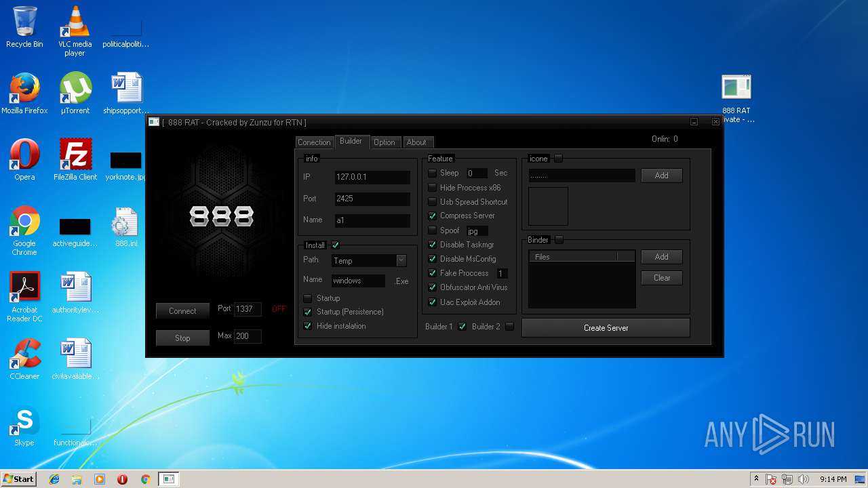Select the civilavailable Word document icon
The height and width of the screenshot is (488, 868).
pyautogui.click(x=75, y=359)
